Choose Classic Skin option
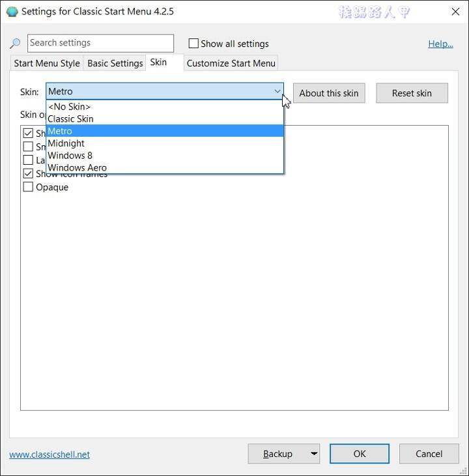 pyautogui.click(x=165, y=119)
